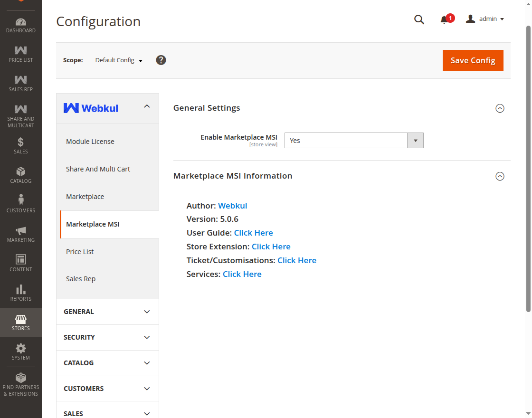Collapse the General Settings section
Screen dimensions: 532x418
point(500,108)
